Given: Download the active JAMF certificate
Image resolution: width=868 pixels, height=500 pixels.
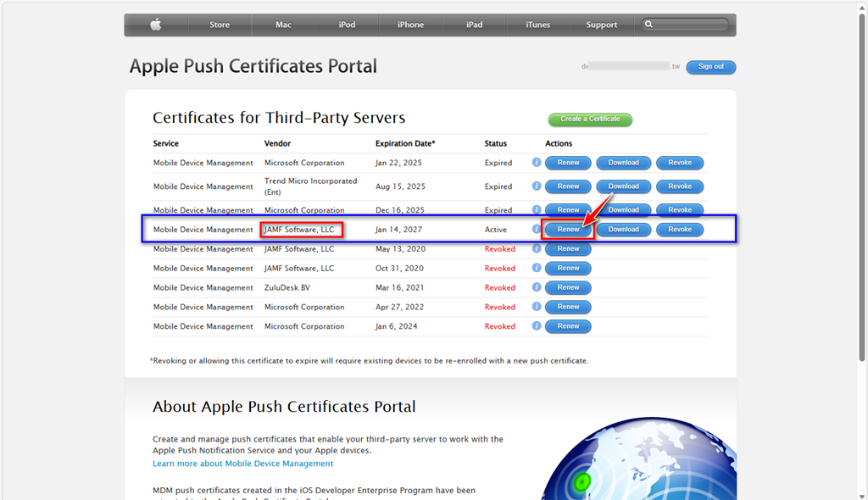Looking at the screenshot, I should click(x=623, y=230).
